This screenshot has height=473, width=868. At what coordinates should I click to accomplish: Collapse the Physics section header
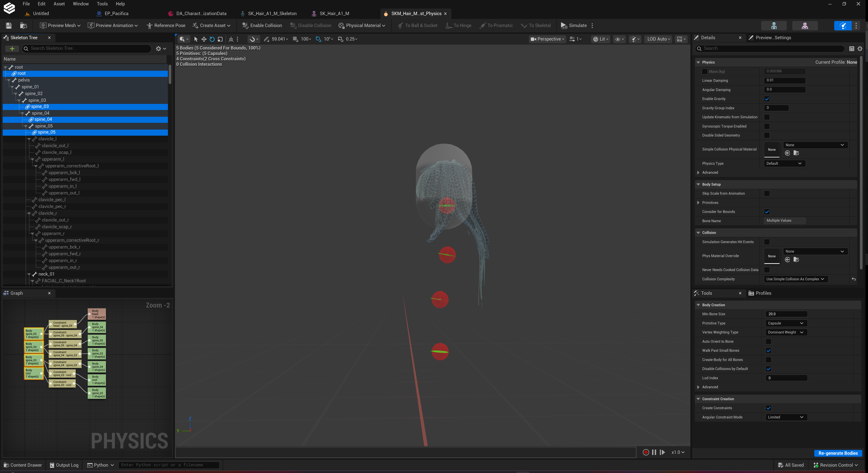coord(699,62)
